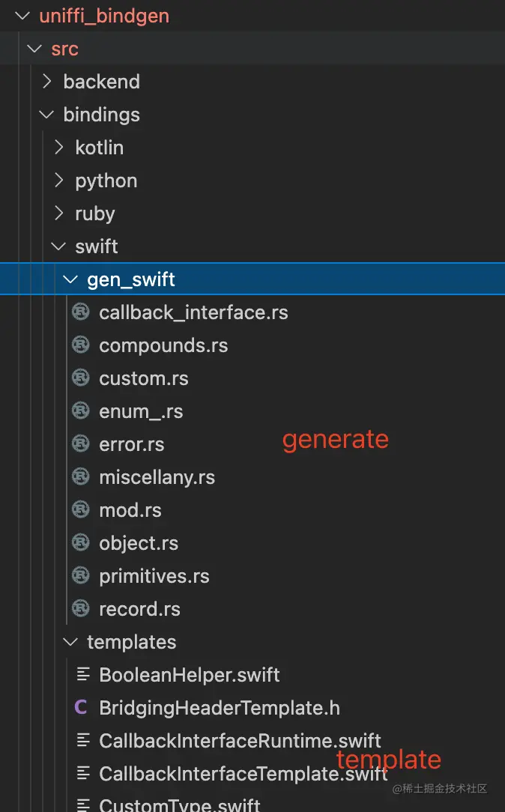This screenshot has width=505, height=812.
Task: Collapse the swift folder
Action: pyautogui.click(x=59, y=246)
